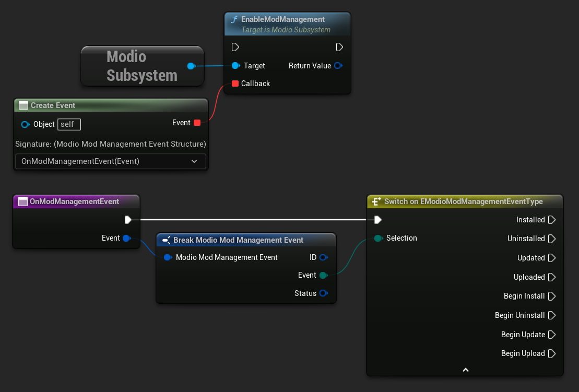Image resolution: width=579 pixels, height=392 pixels.
Task: Click the Event enum output pin on Break node
Action: [x=324, y=276]
